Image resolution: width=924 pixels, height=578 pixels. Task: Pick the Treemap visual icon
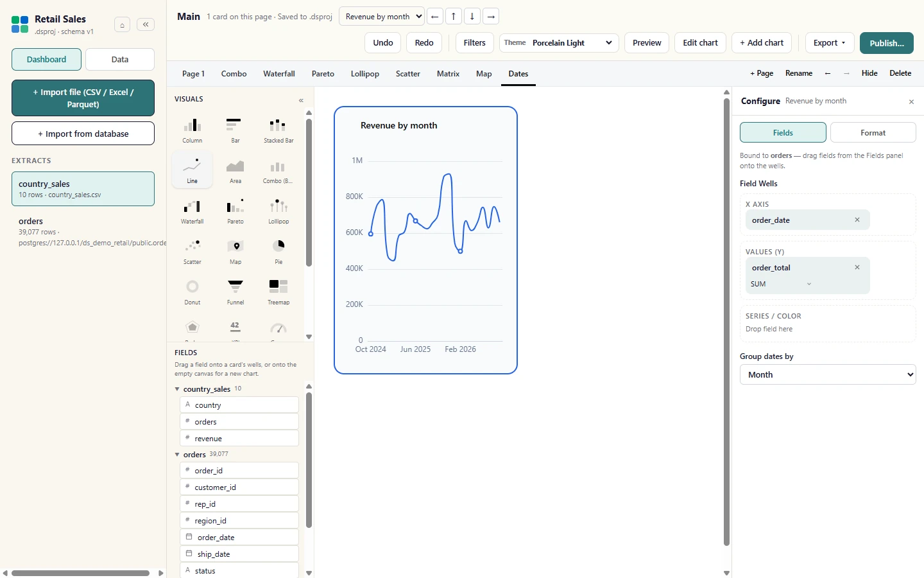[x=278, y=292]
